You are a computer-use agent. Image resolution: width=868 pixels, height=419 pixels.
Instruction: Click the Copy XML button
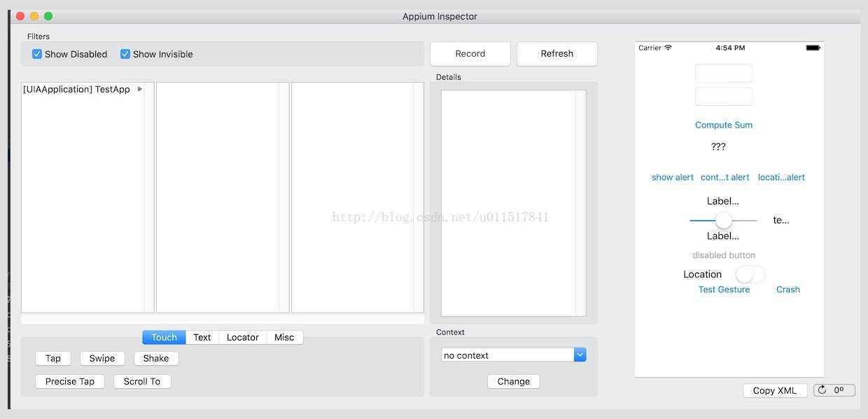point(775,390)
